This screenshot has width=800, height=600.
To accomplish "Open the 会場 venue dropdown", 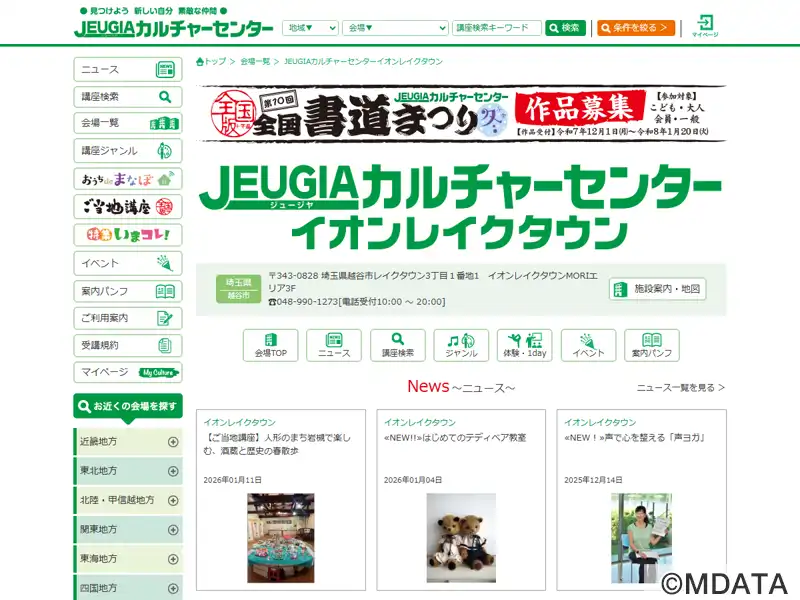I will point(395,28).
